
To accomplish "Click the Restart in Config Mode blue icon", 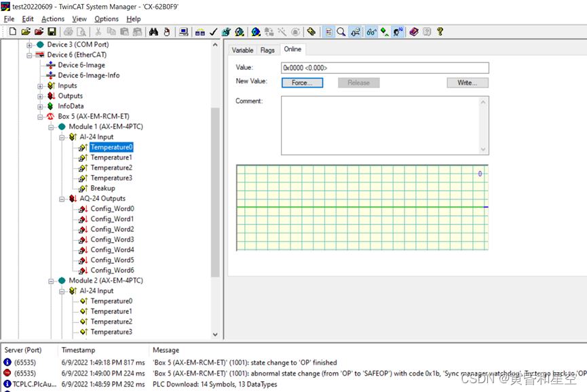I will click(256, 32).
